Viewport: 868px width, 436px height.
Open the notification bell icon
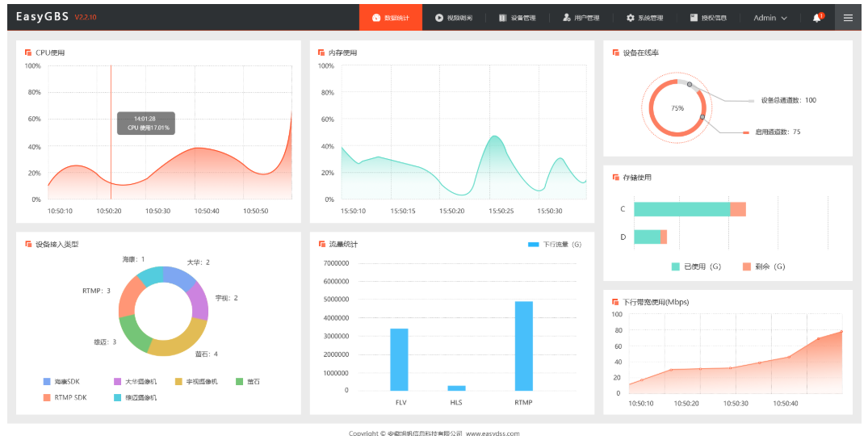(817, 18)
